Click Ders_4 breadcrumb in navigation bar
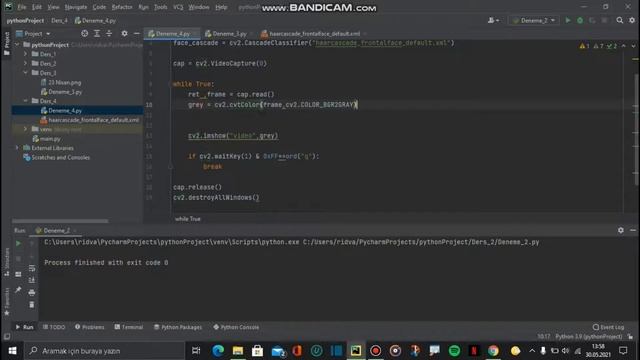 pyautogui.click(x=59, y=20)
